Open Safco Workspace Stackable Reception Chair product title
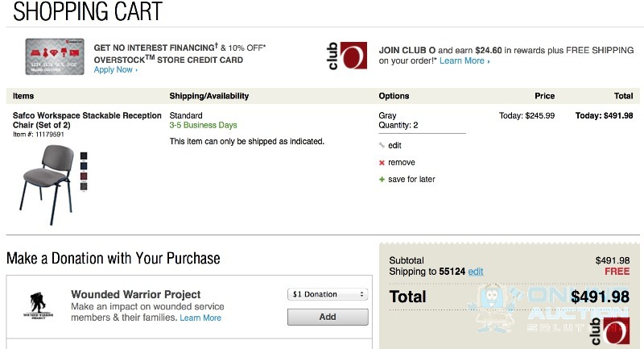 [87, 120]
